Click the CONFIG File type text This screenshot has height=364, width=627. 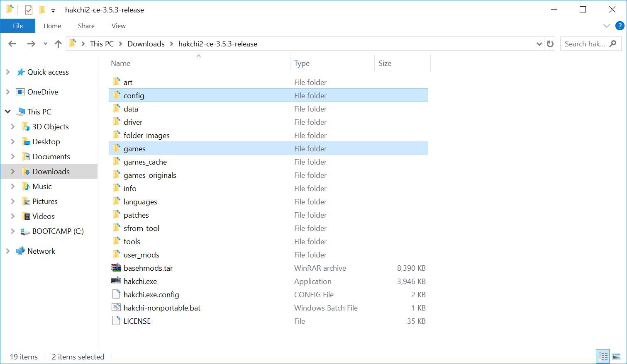point(314,295)
